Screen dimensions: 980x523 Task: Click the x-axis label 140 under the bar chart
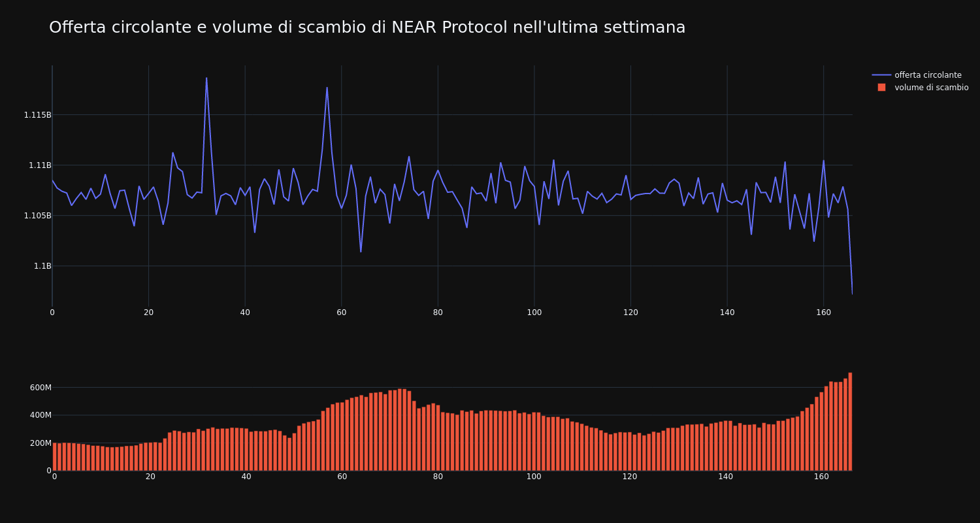[x=725, y=477]
